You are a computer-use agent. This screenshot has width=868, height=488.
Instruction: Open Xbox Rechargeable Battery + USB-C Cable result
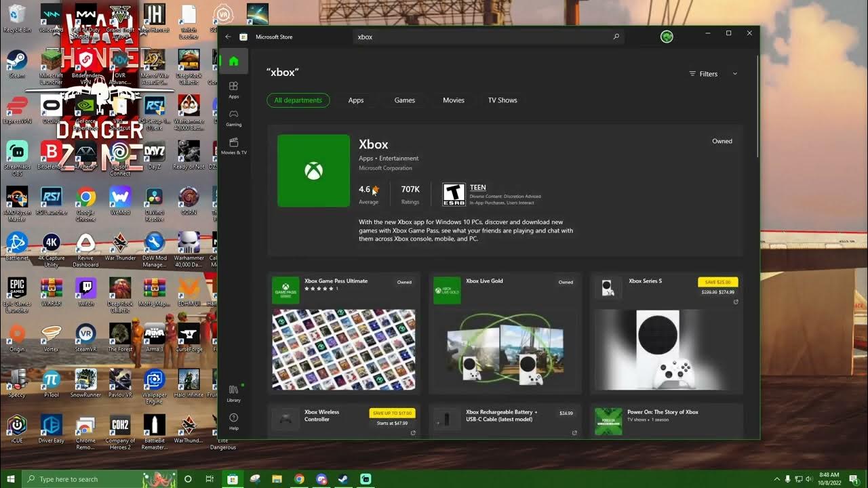(x=505, y=421)
